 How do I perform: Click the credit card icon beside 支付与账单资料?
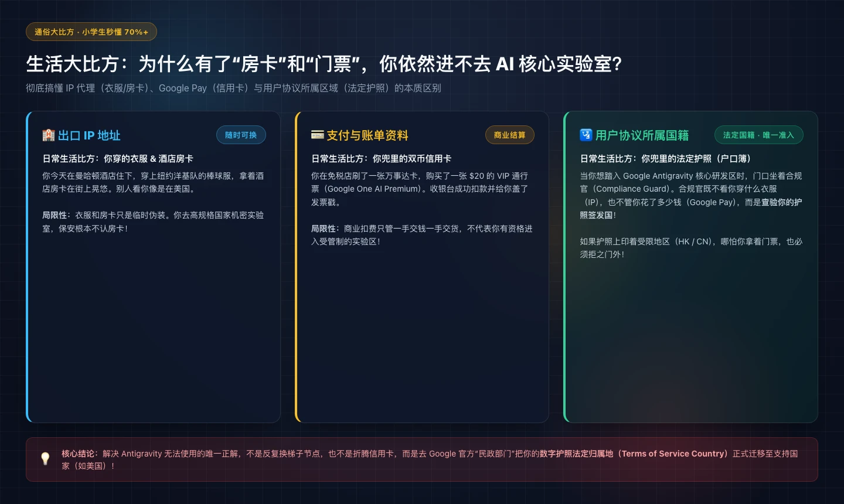pyautogui.click(x=318, y=135)
